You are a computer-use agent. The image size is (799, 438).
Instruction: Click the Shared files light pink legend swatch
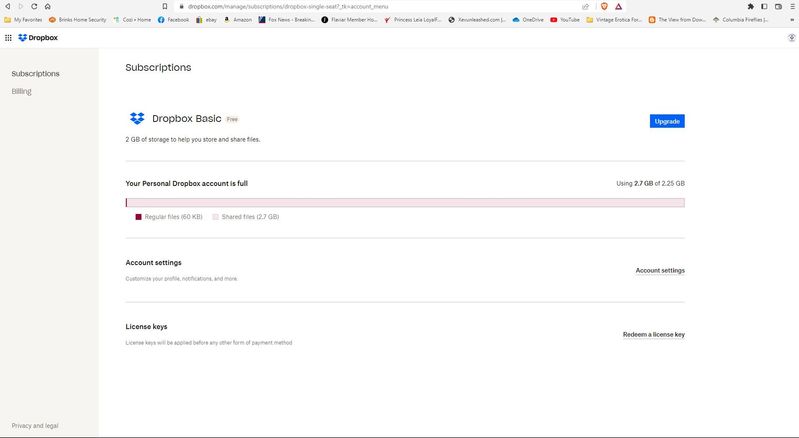[x=216, y=217]
